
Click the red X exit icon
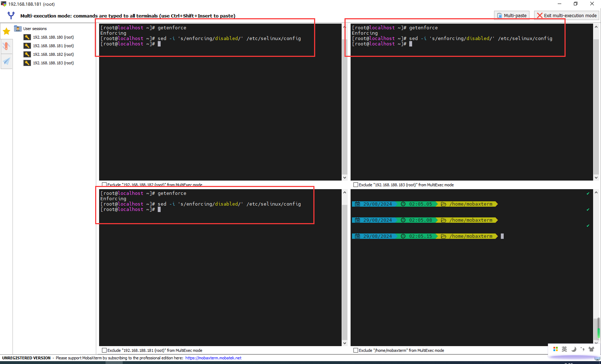click(x=539, y=15)
